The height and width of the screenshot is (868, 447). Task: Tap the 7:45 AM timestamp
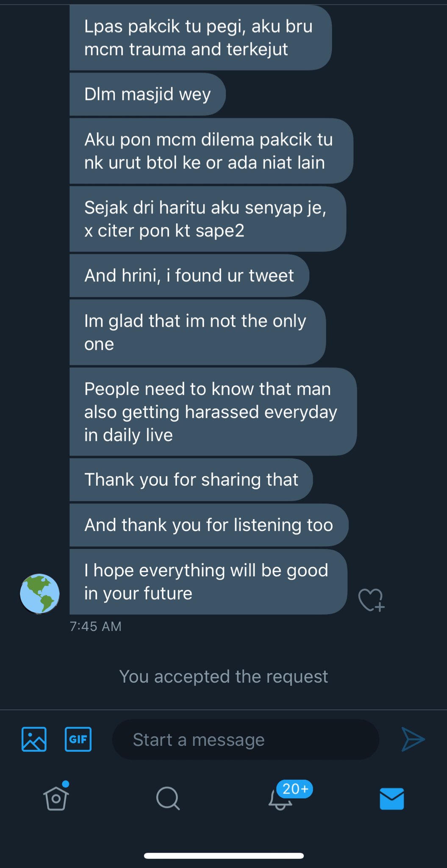[96, 626]
